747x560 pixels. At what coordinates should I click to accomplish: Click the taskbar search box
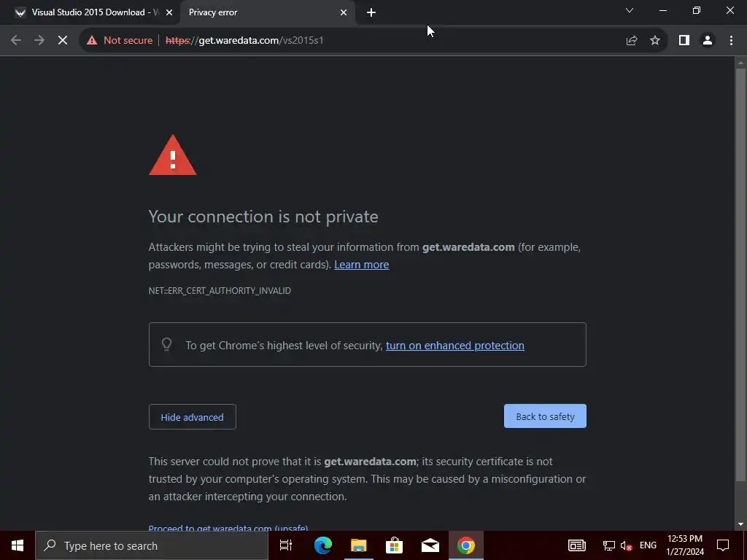click(152, 545)
